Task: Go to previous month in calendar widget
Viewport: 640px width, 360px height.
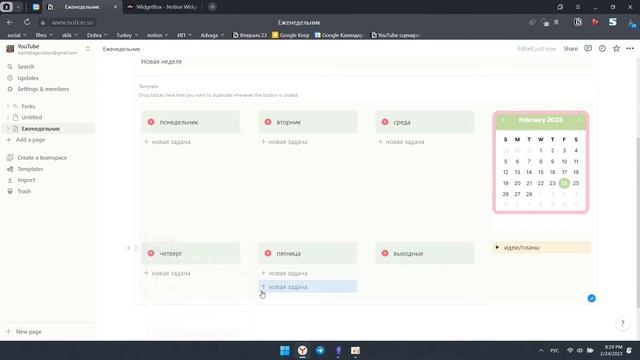Action: point(502,120)
